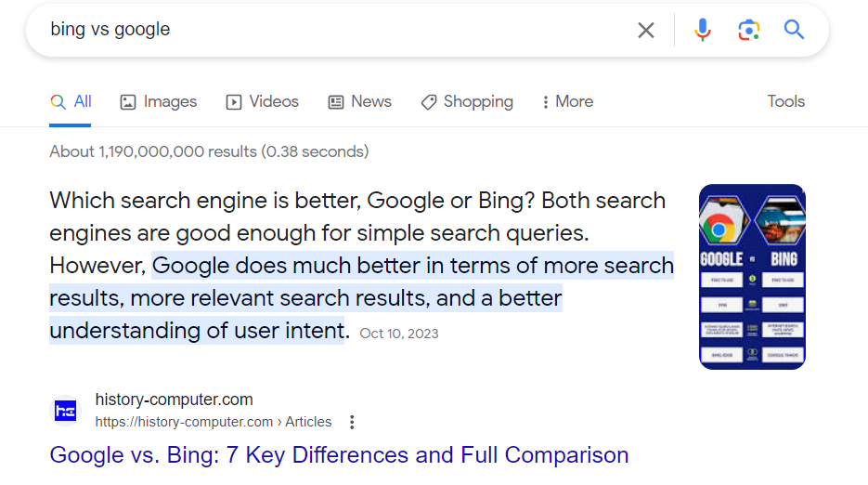This screenshot has width=868, height=485.
Task: Start voice search with microphone icon
Action: click(x=703, y=30)
